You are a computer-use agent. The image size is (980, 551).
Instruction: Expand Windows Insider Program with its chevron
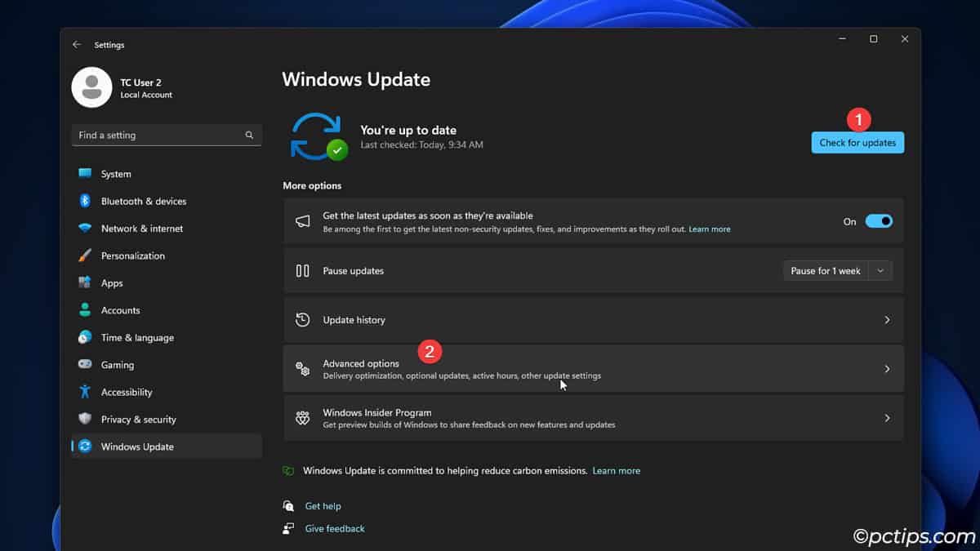point(887,418)
